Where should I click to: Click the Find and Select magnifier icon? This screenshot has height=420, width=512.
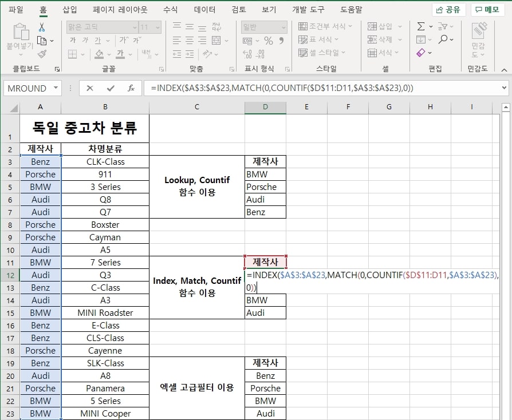point(443,39)
